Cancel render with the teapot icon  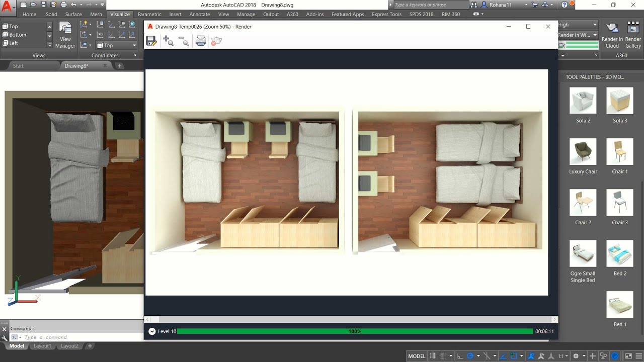coord(216,41)
